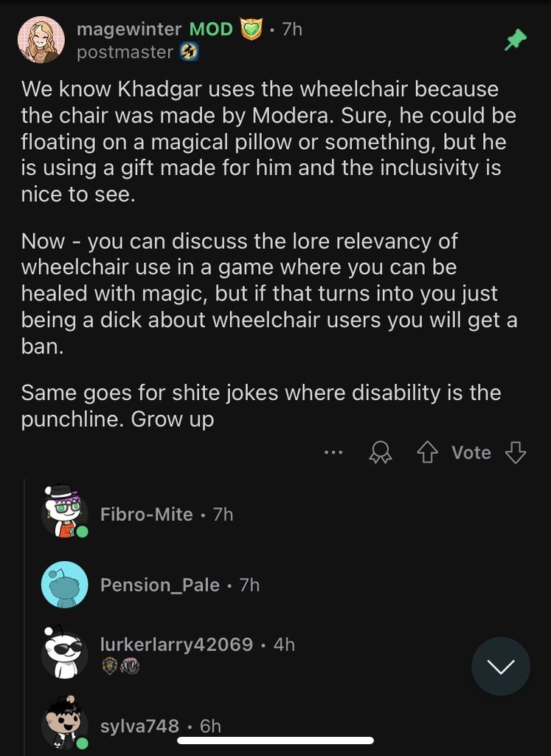Viewport: 551px width, 756px height.
Task: Open Pension_Pale's blue avatar
Action: [x=64, y=585]
